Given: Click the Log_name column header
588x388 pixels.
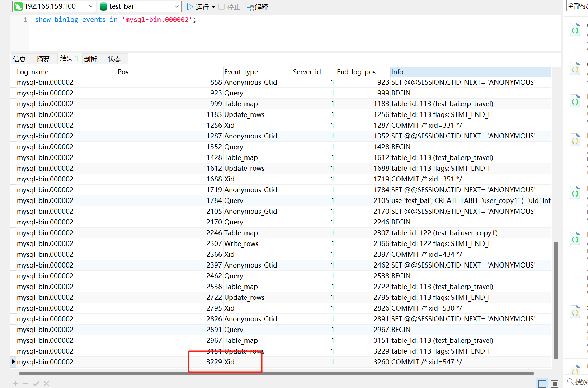Looking at the screenshot, I should (66, 72).
